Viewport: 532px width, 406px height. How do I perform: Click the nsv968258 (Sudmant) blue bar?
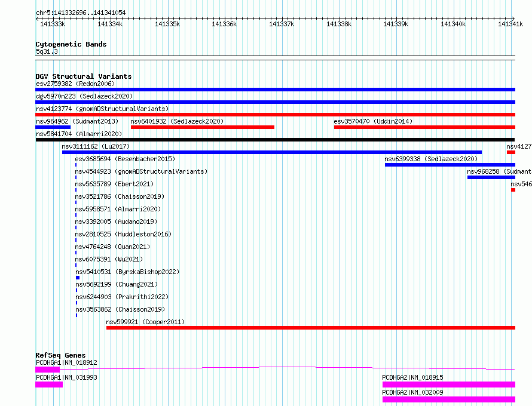[x=491, y=177]
